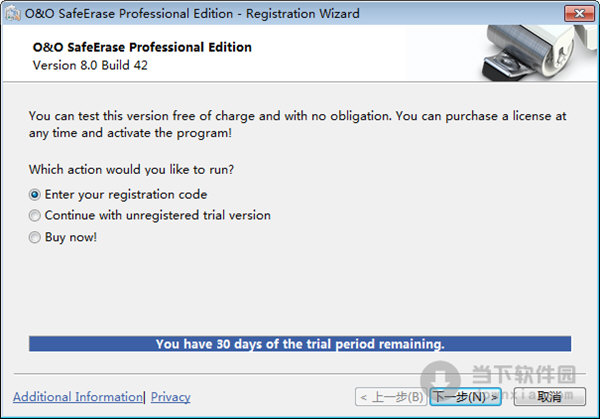Click the 当下软件园 watermark text
Viewport: 600px width, 419px height.
point(524,374)
